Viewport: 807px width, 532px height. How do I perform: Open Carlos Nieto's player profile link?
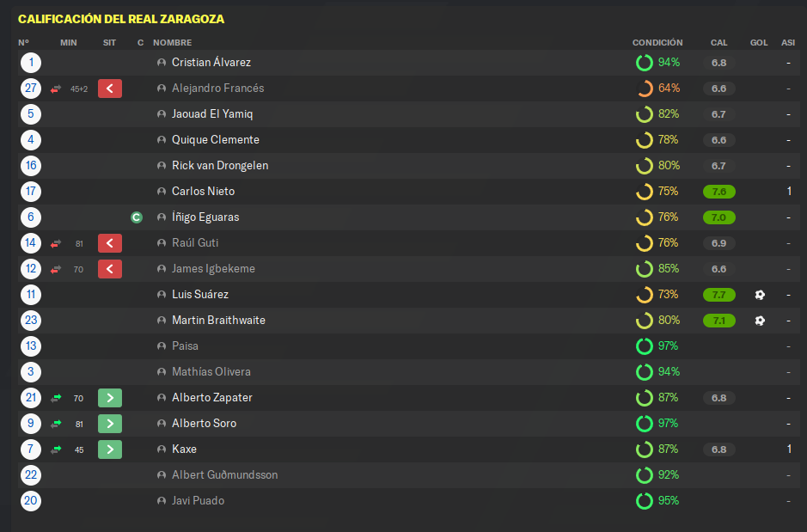pos(204,192)
